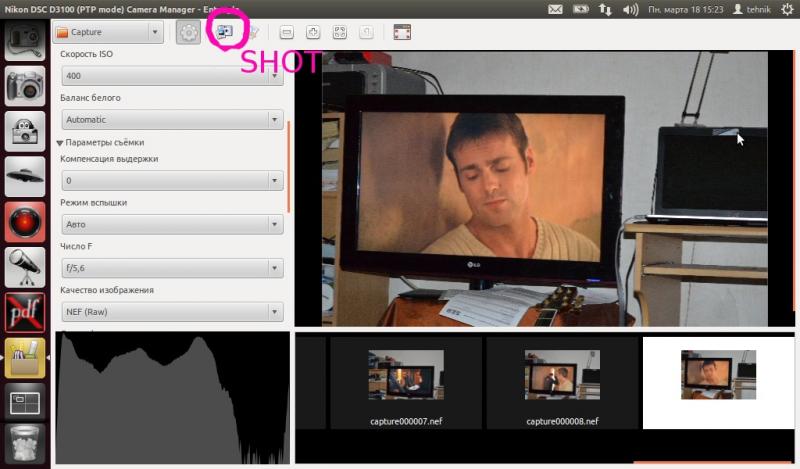
Task: Open the Capture session folder dropdown
Action: pos(108,32)
